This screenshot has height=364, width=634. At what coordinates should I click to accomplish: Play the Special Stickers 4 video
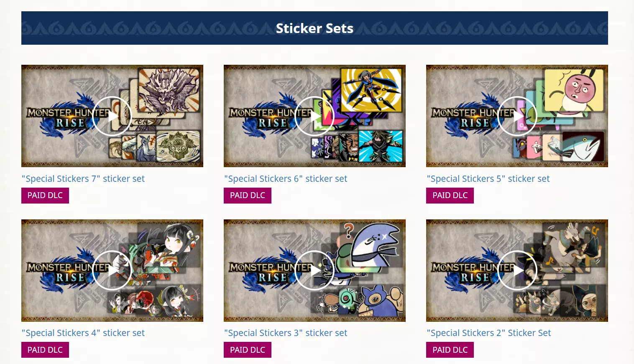[x=112, y=270]
